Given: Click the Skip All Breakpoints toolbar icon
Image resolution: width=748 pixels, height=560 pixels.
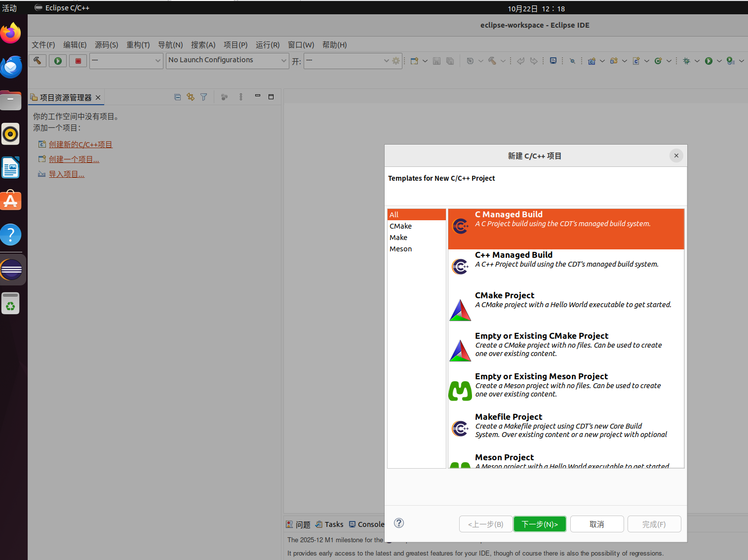Looking at the screenshot, I should (x=572, y=61).
